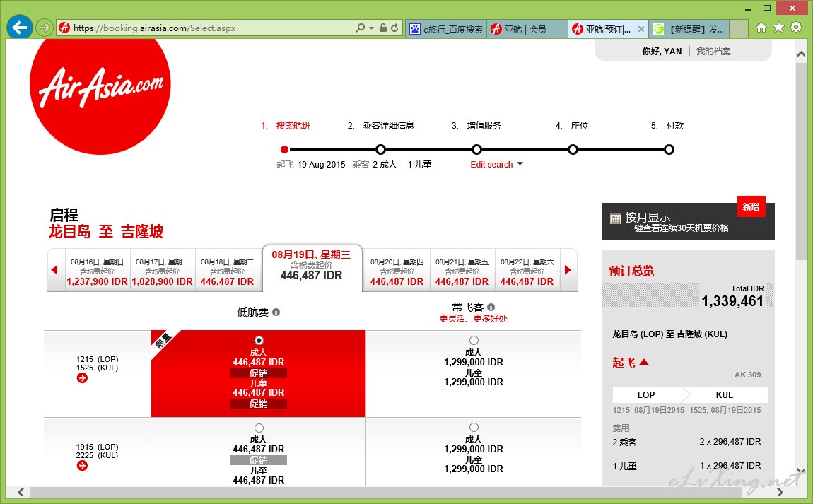The height and width of the screenshot is (504, 813).
Task: Switch to the 亚航 | 会员 tab
Action: [527, 29]
